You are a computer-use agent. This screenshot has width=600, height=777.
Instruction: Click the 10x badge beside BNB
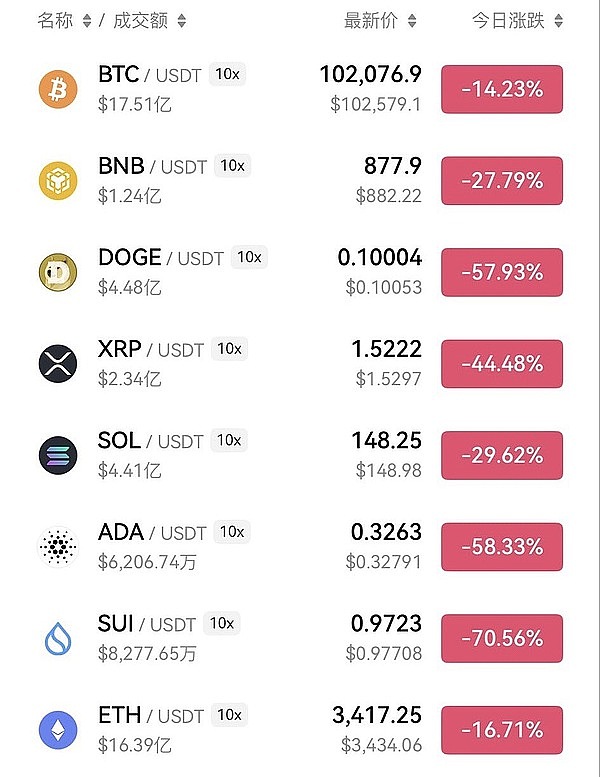[x=232, y=166]
